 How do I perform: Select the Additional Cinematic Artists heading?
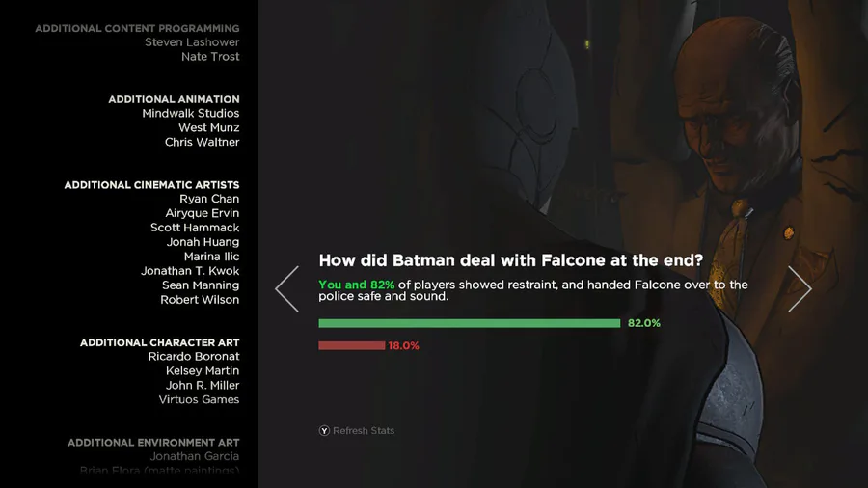click(151, 184)
